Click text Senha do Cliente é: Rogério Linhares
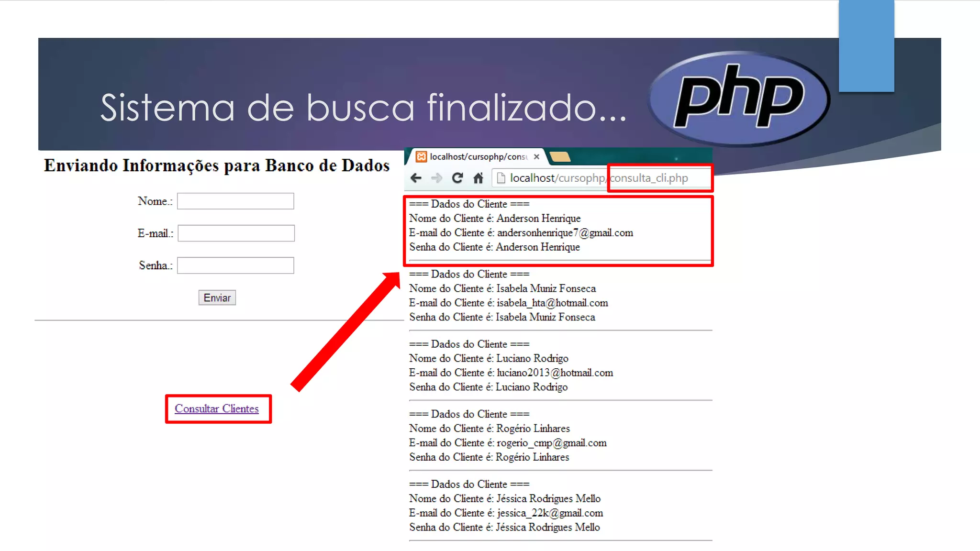The image size is (980, 551). pyautogui.click(x=489, y=457)
